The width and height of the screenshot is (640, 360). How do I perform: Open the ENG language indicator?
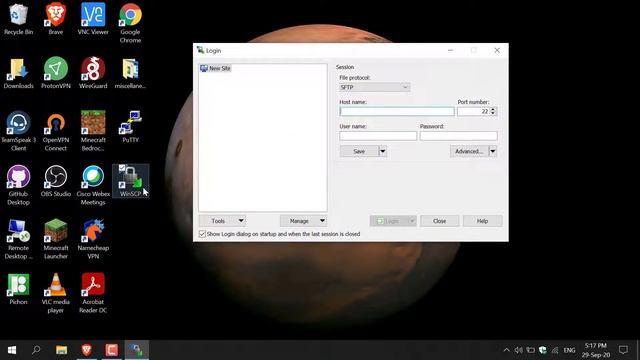(x=569, y=350)
